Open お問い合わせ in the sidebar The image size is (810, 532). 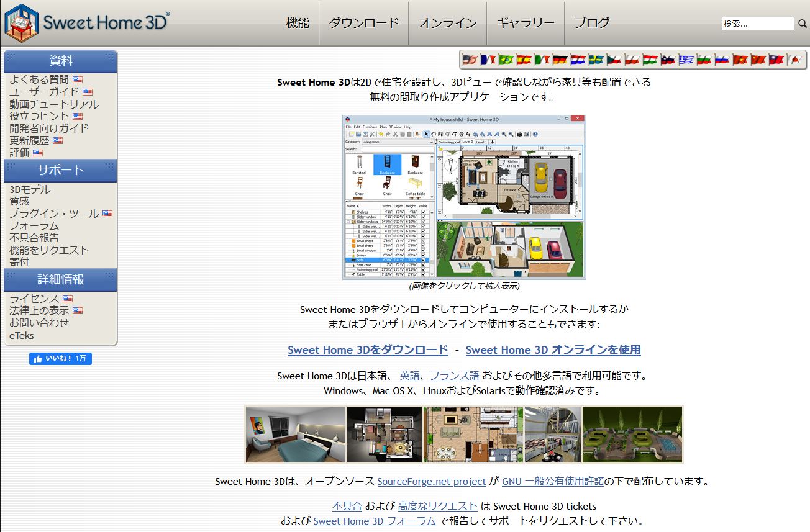(39, 323)
